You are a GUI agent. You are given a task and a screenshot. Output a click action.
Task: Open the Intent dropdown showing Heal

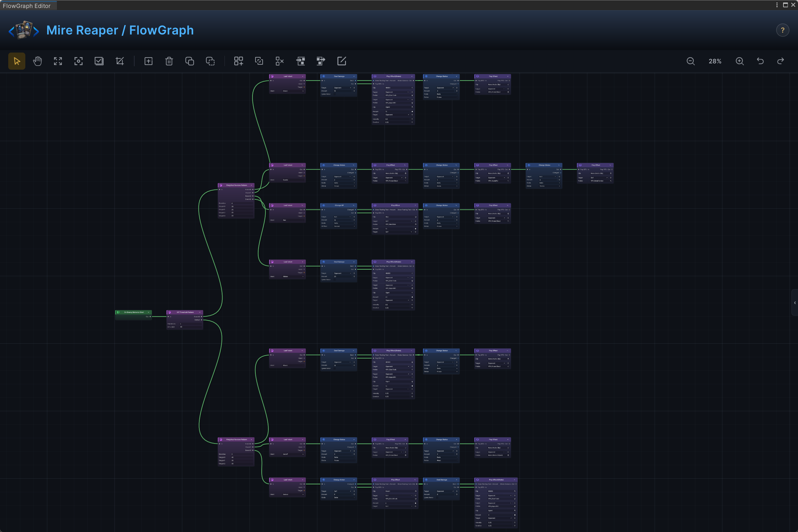click(293, 220)
